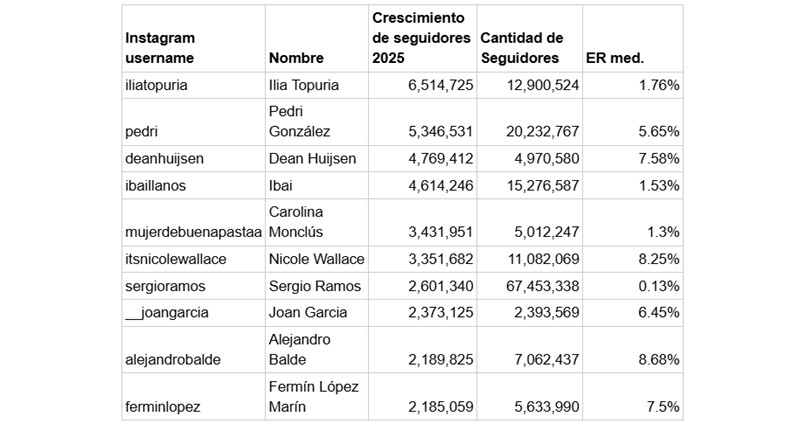Click the 'Nicole Wallace' name cell
This screenshot has width=806, height=425.
317,260
